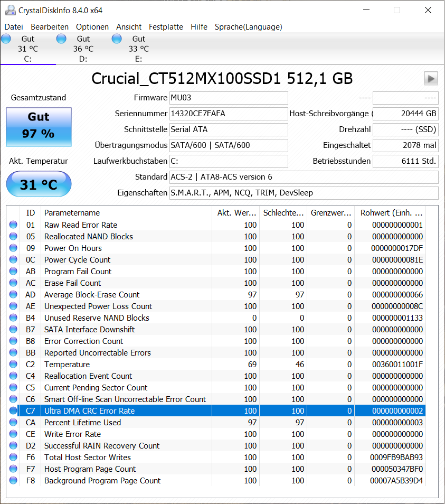Click the Gut 97 % health status button
The width and height of the screenshot is (445, 504).
coord(39,127)
